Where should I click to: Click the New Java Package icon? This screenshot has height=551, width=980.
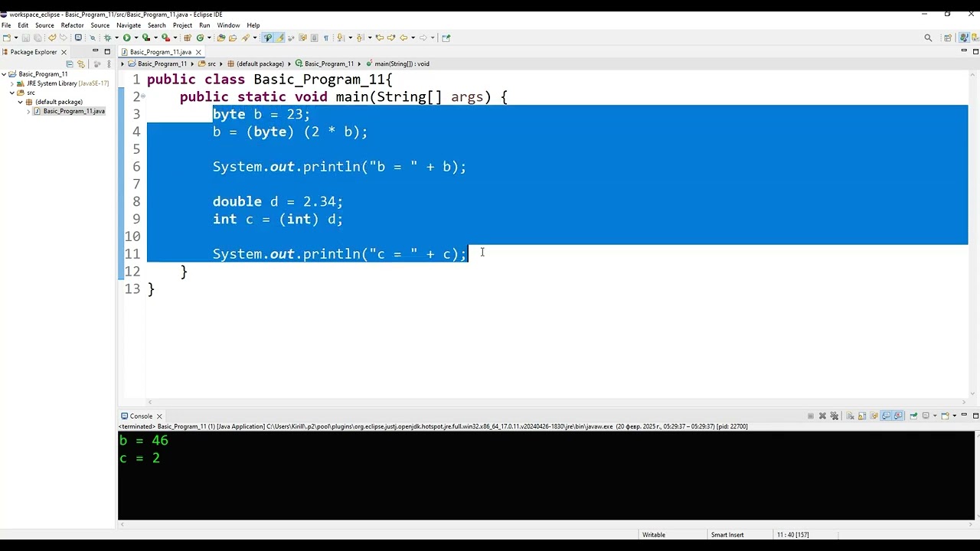tap(187, 37)
